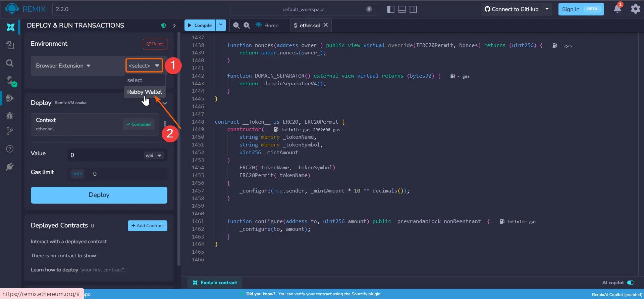Open the default_workspace selector
This screenshot has height=299, width=644.
coord(303,9)
